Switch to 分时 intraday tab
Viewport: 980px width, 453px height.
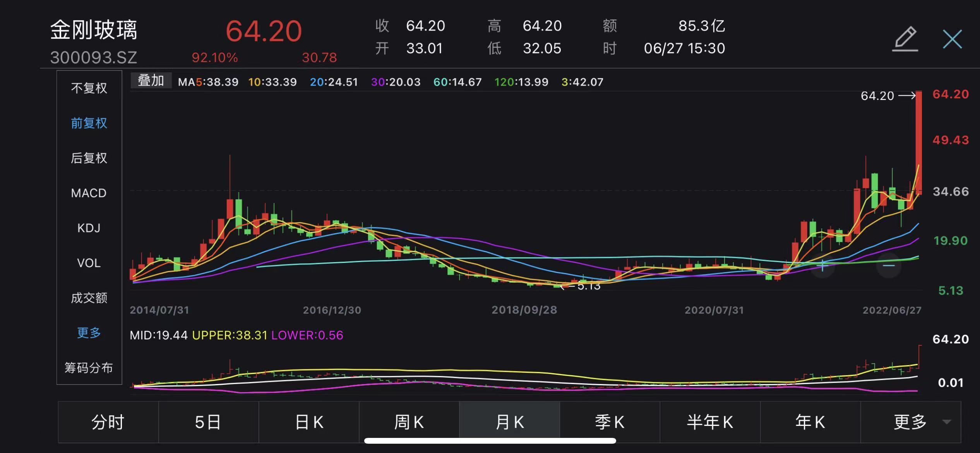(108, 422)
